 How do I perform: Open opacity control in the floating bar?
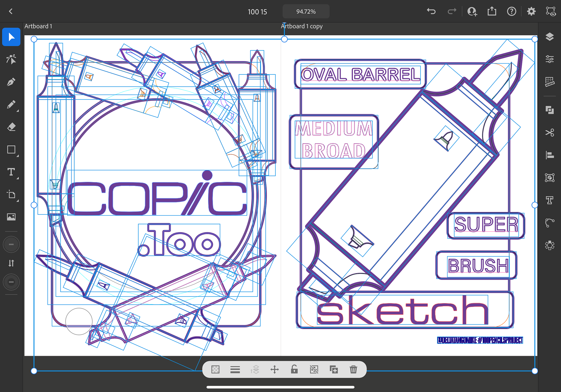pyautogui.click(x=215, y=369)
